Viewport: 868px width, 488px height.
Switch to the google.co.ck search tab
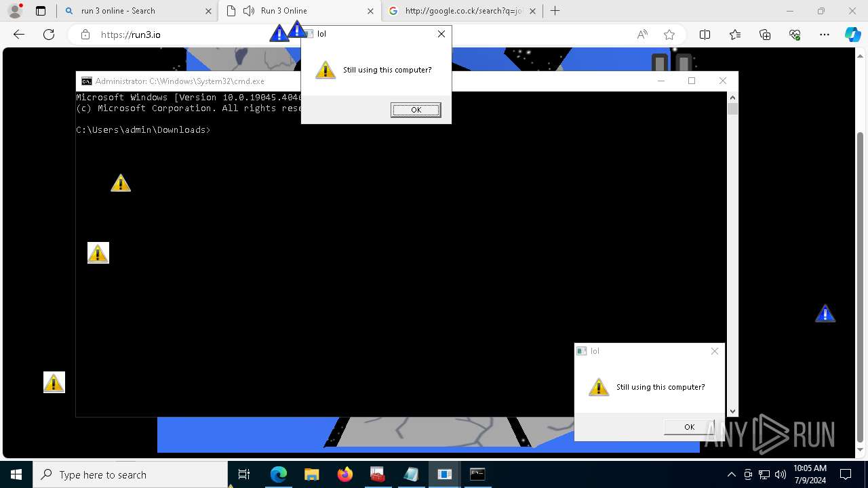(462, 11)
